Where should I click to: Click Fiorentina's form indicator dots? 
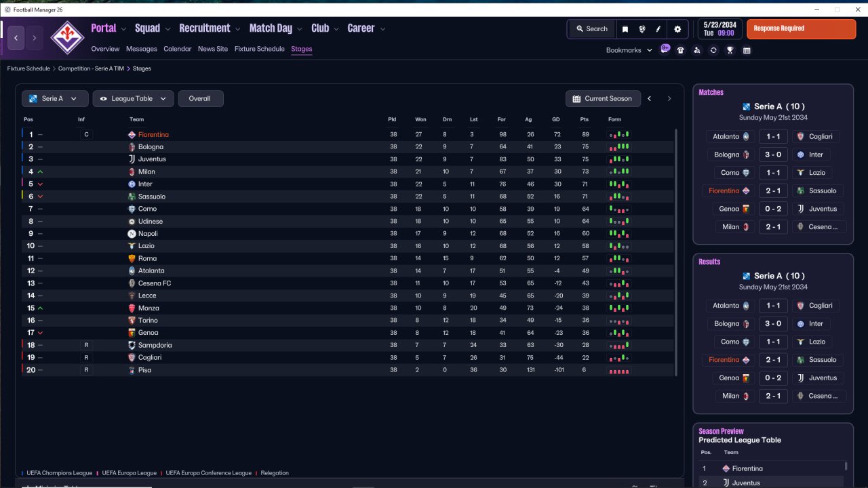619,135
